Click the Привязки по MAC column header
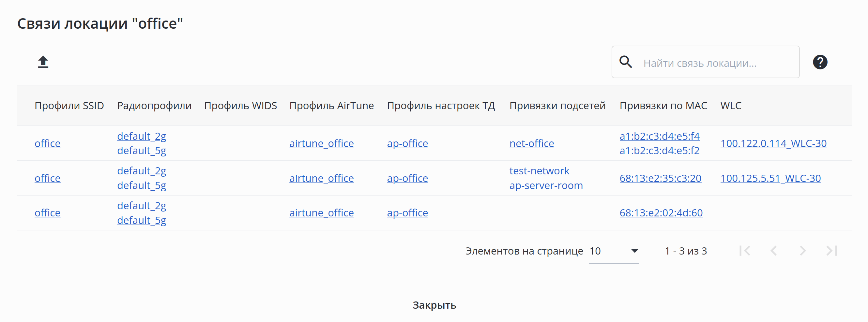 click(x=663, y=106)
